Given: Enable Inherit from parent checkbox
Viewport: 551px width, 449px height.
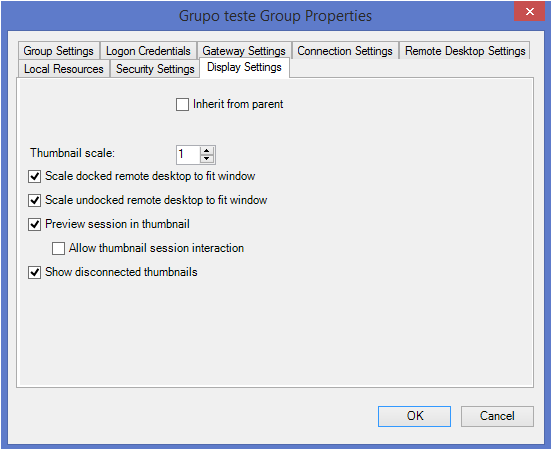Looking at the screenshot, I should [x=182, y=104].
